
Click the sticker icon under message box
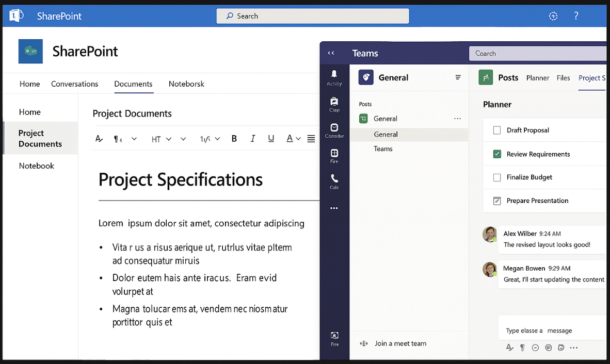pyautogui.click(x=561, y=348)
